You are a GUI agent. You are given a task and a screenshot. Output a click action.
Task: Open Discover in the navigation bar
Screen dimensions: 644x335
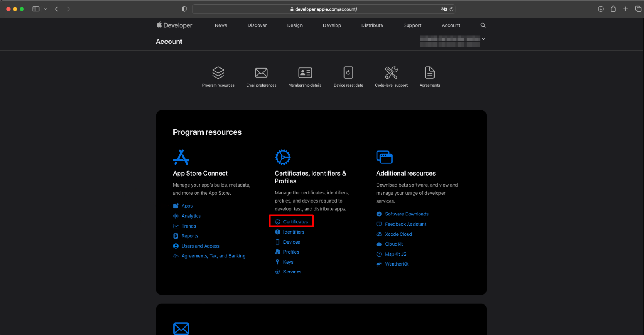click(257, 25)
